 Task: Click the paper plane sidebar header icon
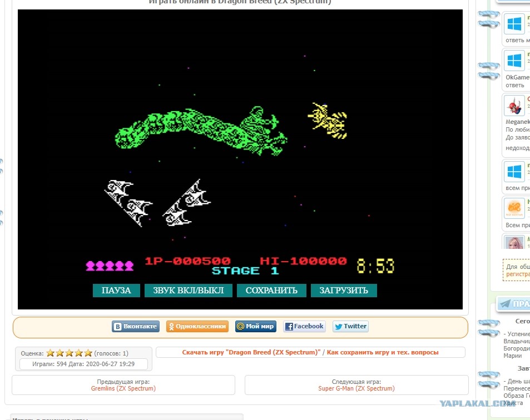pyautogui.click(x=506, y=303)
